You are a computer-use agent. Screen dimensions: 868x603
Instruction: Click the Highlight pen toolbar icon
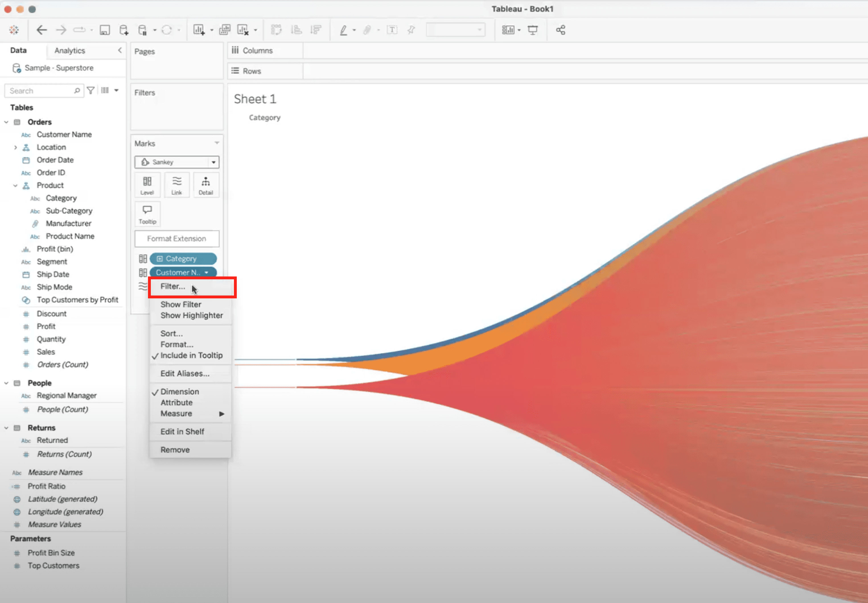click(x=343, y=30)
